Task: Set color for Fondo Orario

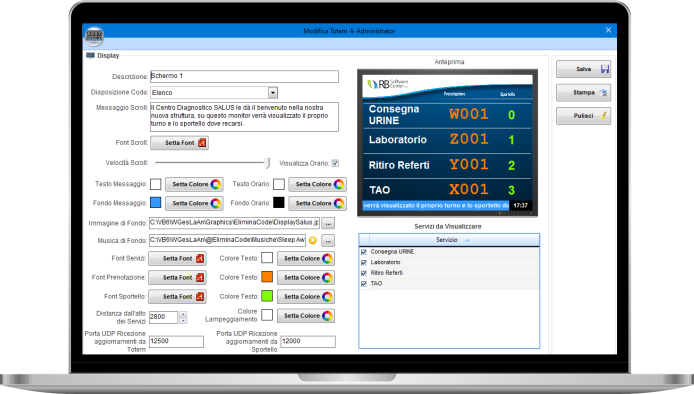Action: click(317, 203)
